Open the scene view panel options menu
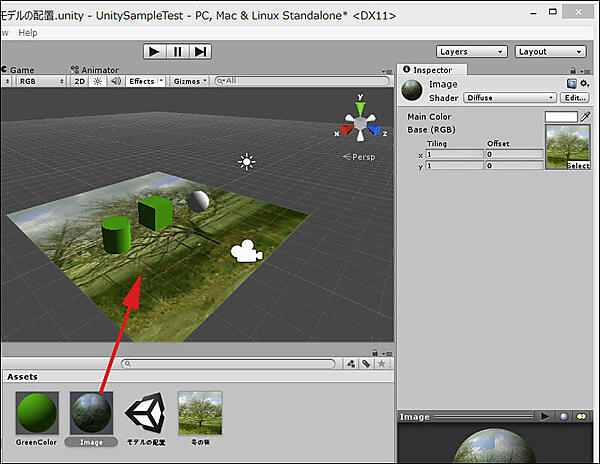Screen dimensions: 600x464 (x=386, y=72)
